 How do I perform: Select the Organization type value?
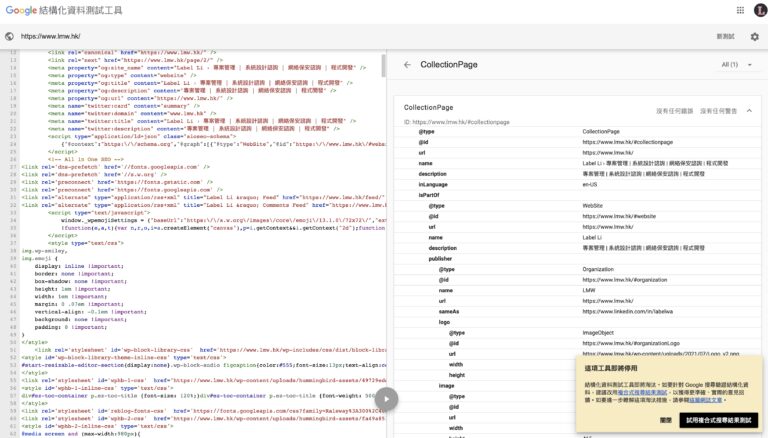pyautogui.click(x=598, y=269)
